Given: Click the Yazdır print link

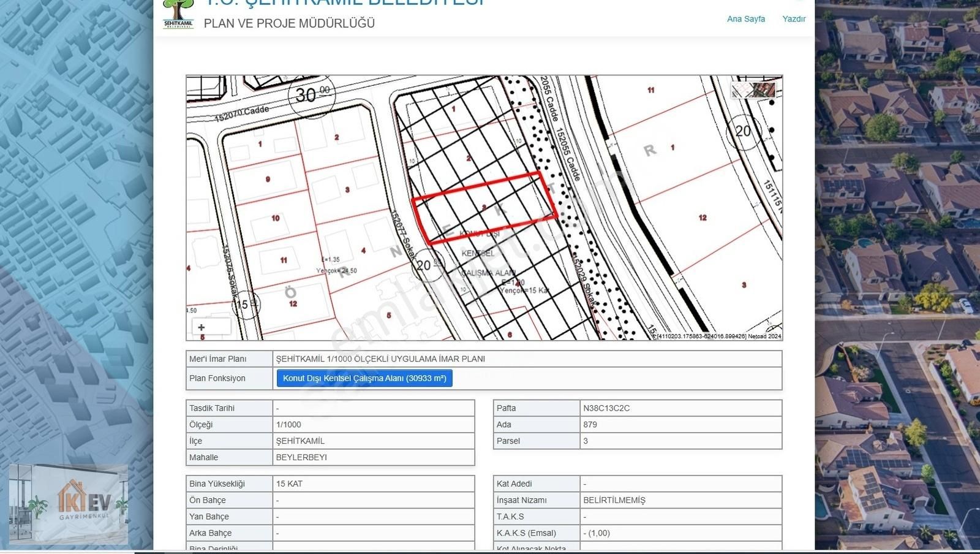Looking at the screenshot, I should (x=794, y=19).
